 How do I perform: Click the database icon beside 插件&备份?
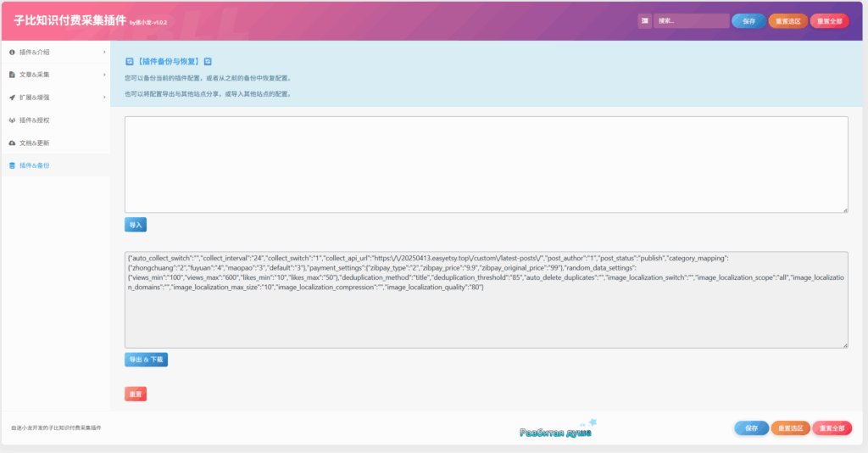[x=12, y=165]
